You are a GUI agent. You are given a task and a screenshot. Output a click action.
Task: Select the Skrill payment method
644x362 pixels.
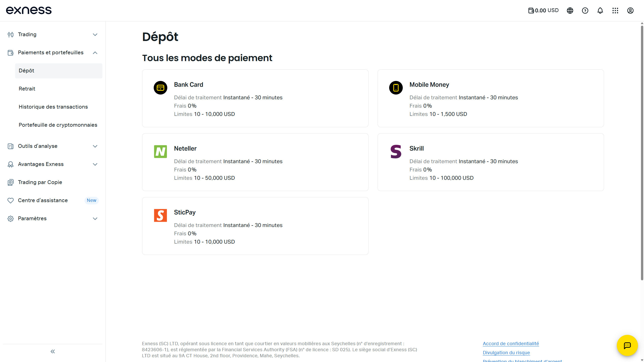pos(491,162)
